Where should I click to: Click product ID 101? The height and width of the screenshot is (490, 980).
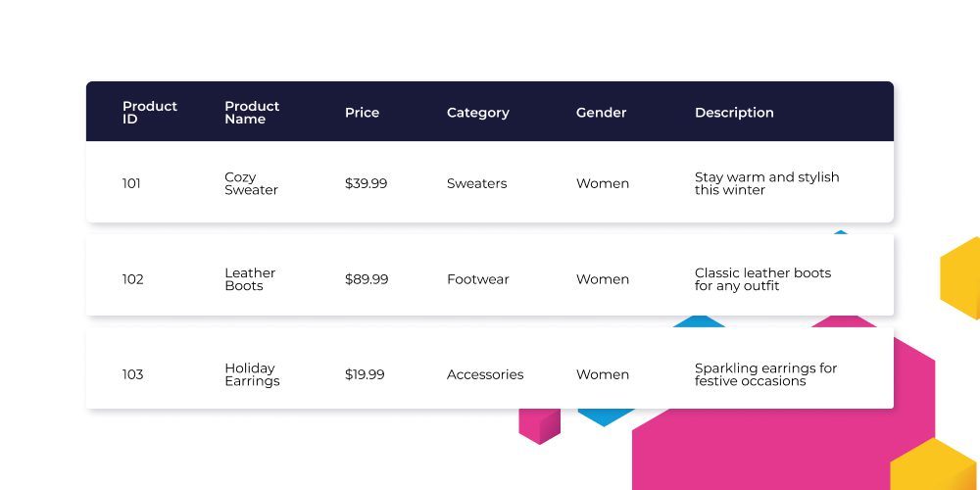click(131, 183)
